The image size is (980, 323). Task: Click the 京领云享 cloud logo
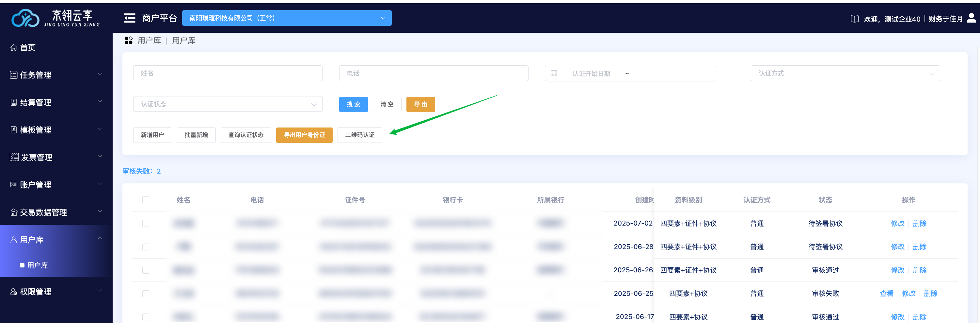(x=25, y=18)
